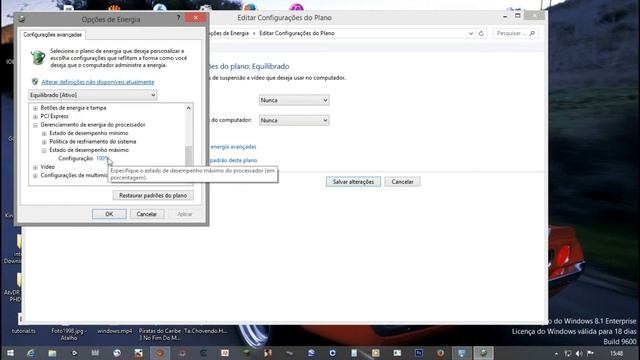The height and width of the screenshot is (360, 640).
Task: Open the Equilibrado [Ativo] plan dropdown
Action: click(x=93, y=95)
